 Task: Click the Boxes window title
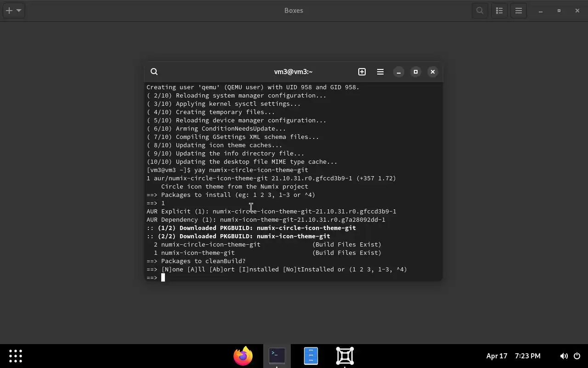tap(294, 11)
